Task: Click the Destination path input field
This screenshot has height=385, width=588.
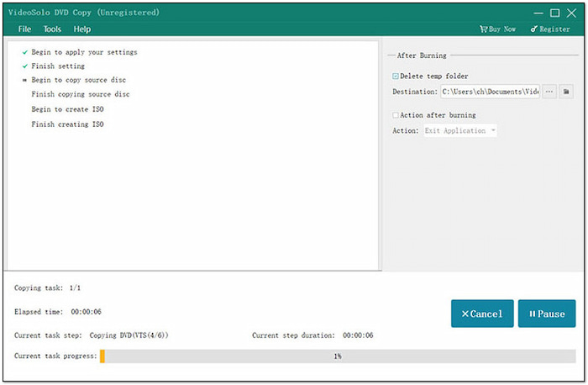Action: [x=490, y=91]
